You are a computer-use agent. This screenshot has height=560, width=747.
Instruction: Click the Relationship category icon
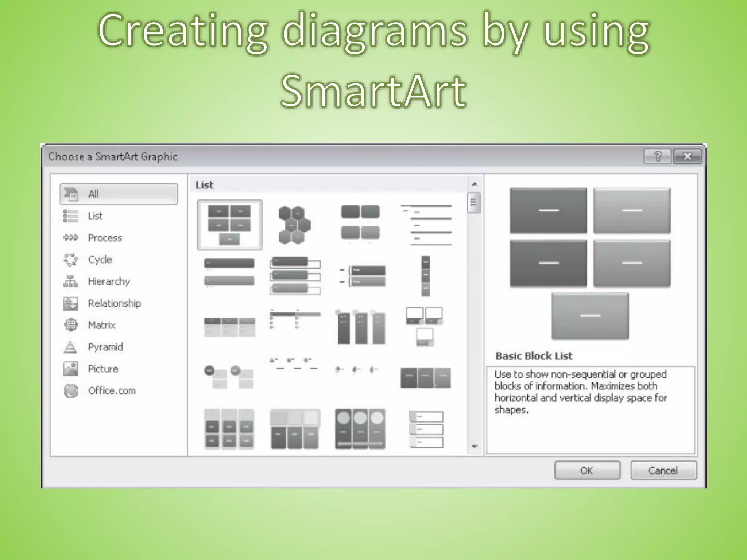(x=70, y=303)
